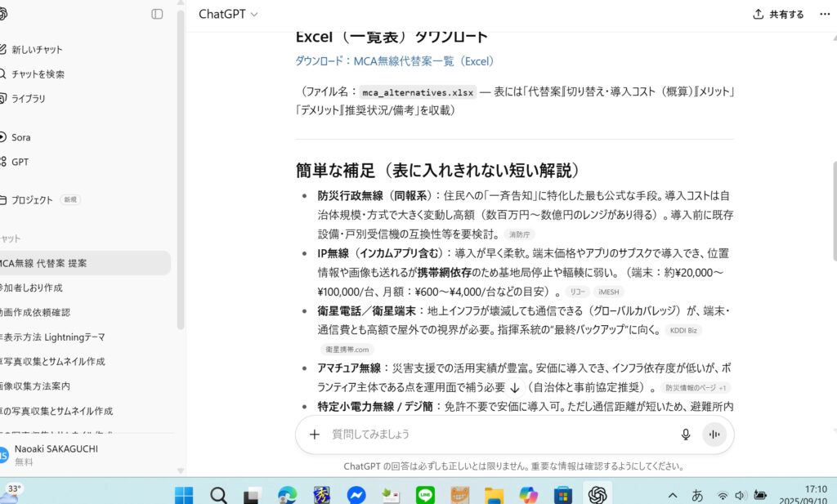The width and height of the screenshot is (837, 504).
Task: Open LINE from the taskbar
Action: [x=425, y=496]
